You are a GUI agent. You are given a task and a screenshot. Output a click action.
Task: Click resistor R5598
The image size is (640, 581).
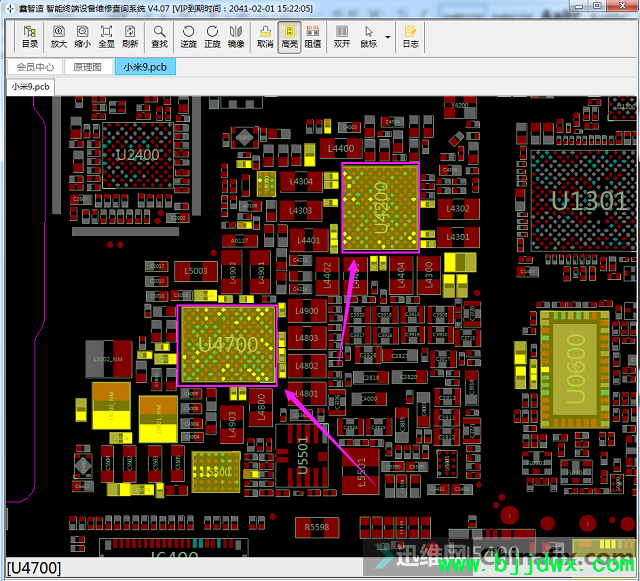click(x=317, y=527)
